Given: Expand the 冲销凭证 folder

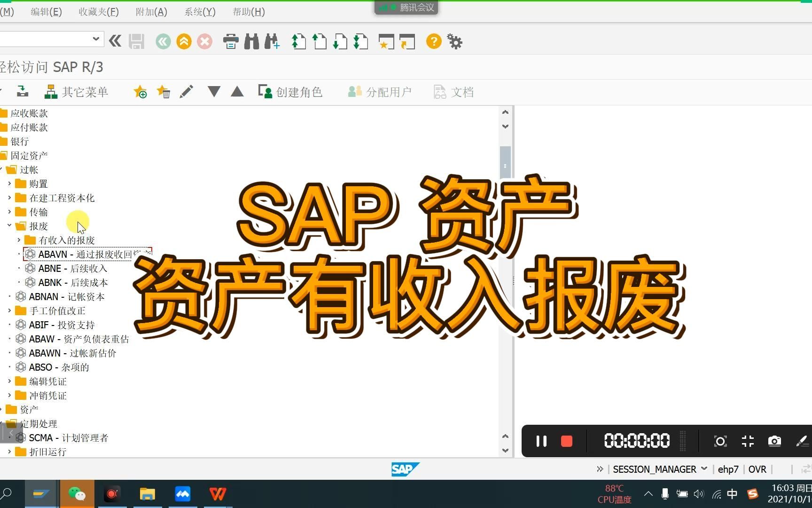Looking at the screenshot, I should coord(9,395).
